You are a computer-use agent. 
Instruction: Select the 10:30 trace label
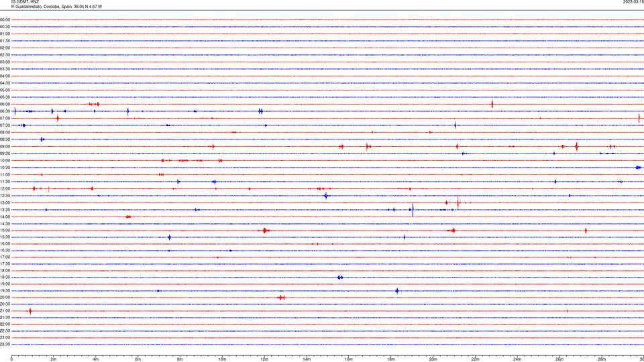pyautogui.click(x=5, y=168)
